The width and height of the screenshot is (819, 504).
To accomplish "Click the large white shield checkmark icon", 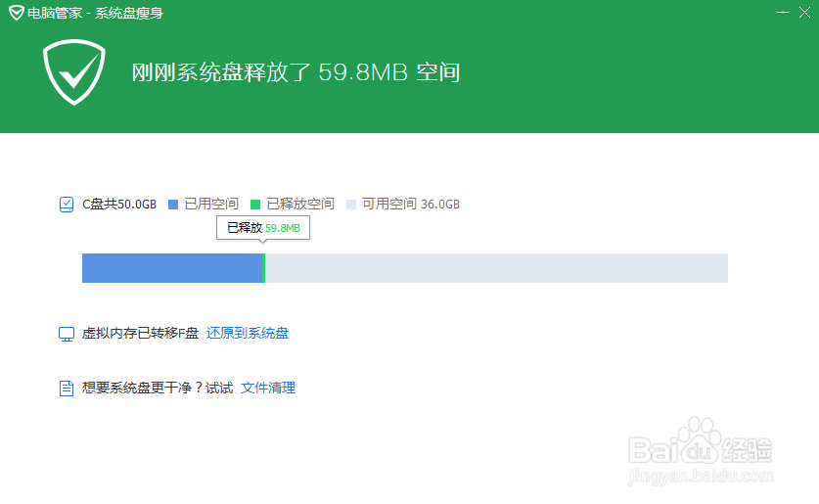I will tap(74, 72).
